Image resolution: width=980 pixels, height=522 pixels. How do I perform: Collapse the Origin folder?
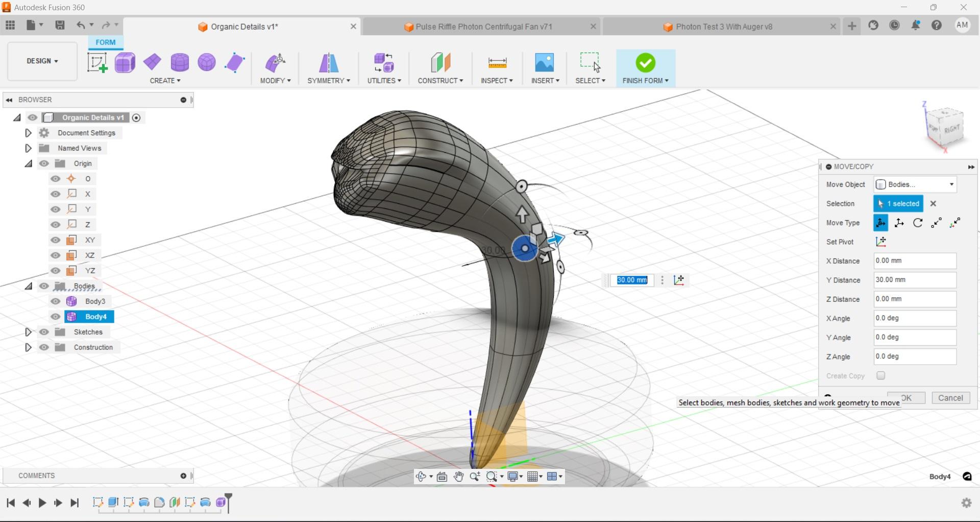coord(29,163)
